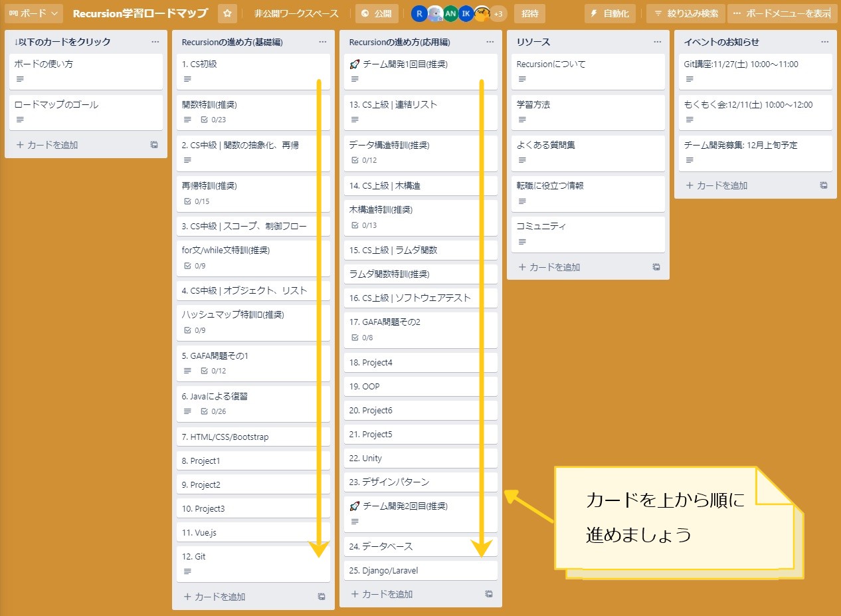
Task: Open list menu for ↓以下のカードをクリック
Action: pos(155,42)
